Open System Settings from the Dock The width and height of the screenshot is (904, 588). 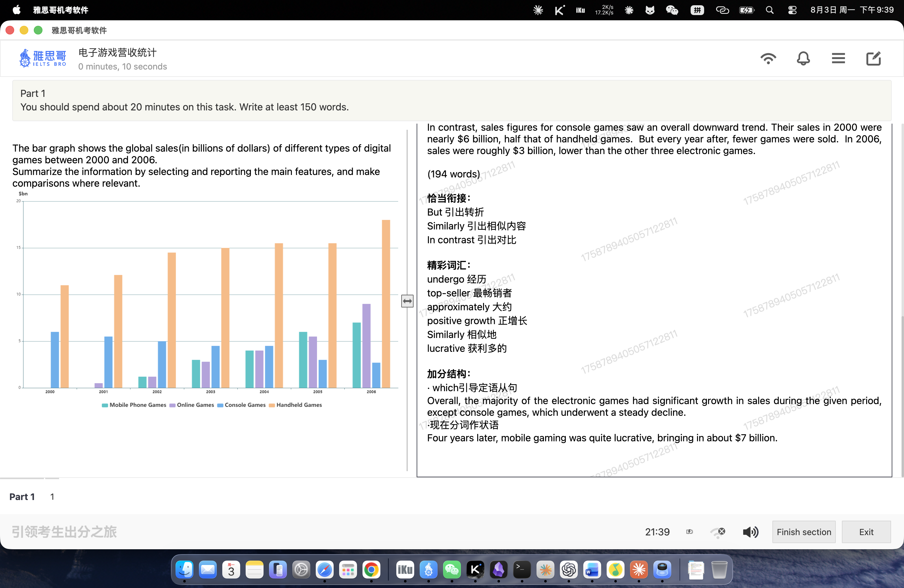301,570
